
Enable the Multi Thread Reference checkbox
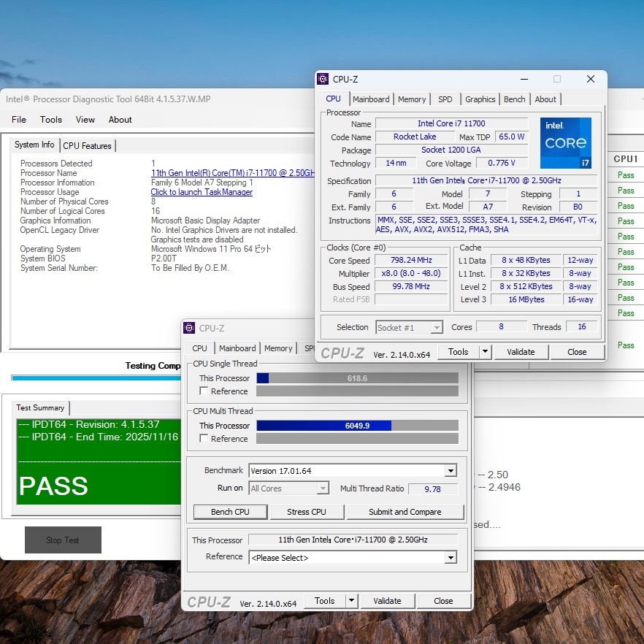(x=204, y=439)
